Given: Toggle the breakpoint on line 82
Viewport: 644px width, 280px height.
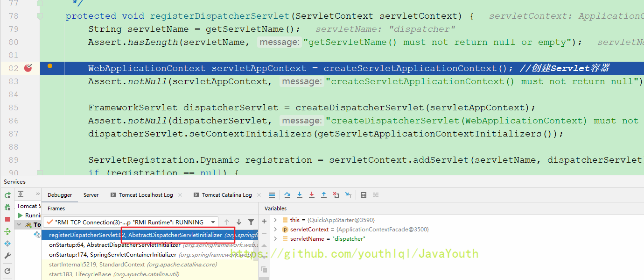Looking at the screenshot, I should pyautogui.click(x=28, y=68).
